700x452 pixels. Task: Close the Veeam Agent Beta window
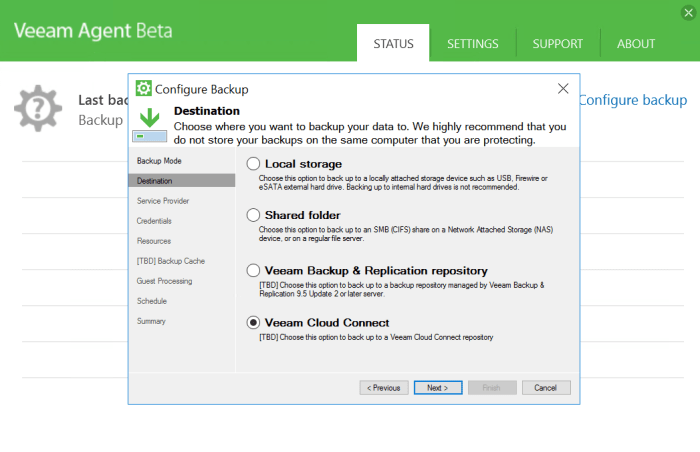[688, 13]
